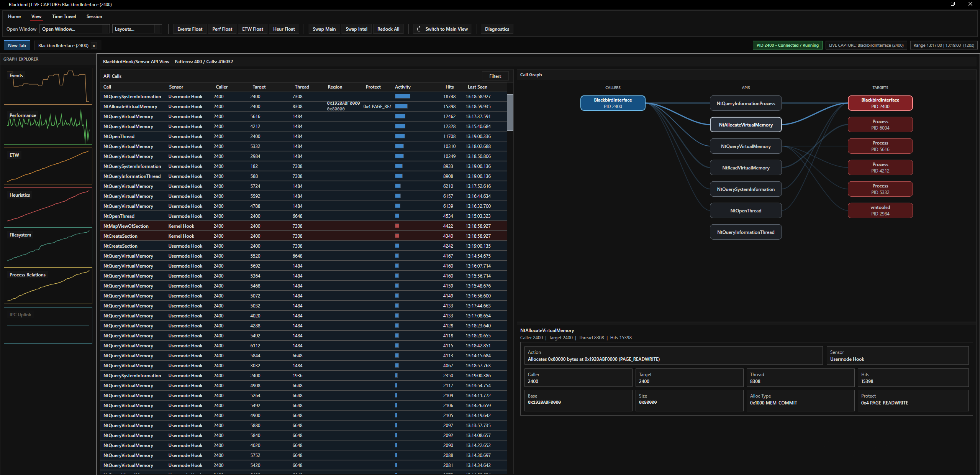The image size is (980, 475).
Task: Select the NtQueryInformationThread graph node
Action: click(746, 232)
